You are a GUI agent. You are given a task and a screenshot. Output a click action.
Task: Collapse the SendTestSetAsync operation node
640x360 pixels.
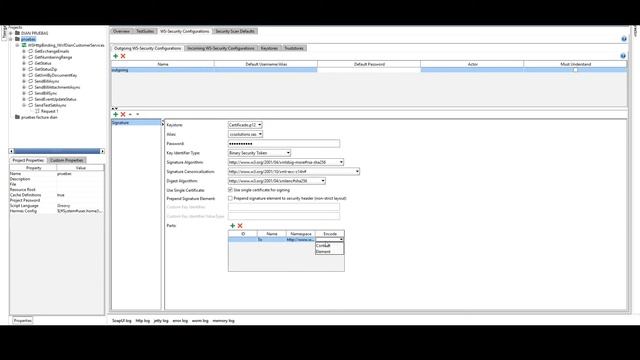pyautogui.click(x=24, y=105)
